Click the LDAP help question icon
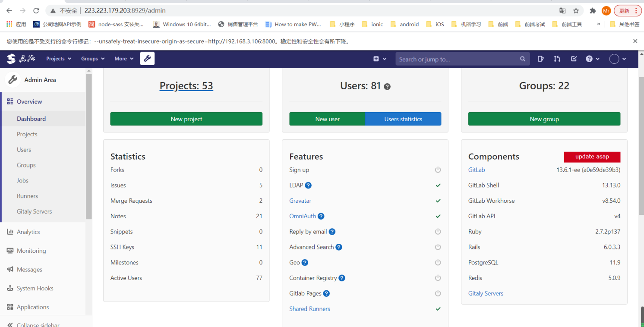This screenshot has height=327, width=644. [308, 186]
